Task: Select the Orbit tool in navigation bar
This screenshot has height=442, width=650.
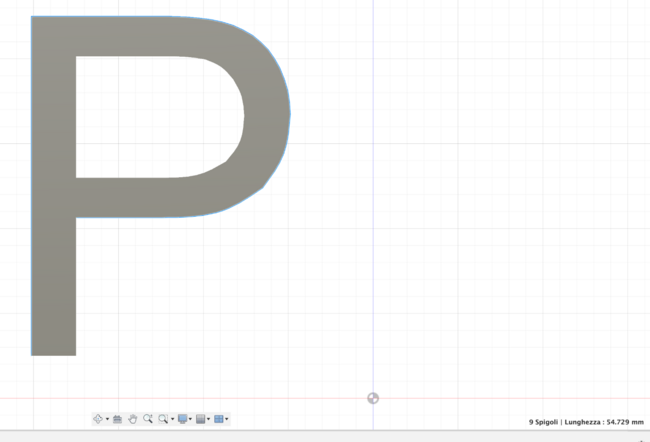Action: pyautogui.click(x=98, y=419)
